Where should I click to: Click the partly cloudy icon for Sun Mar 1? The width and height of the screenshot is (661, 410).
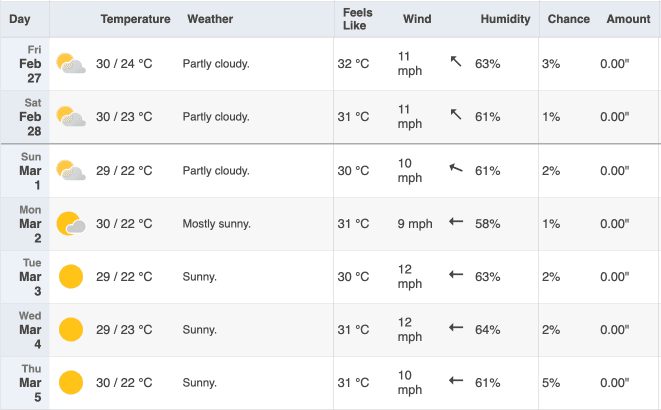[x=71, y=171]
